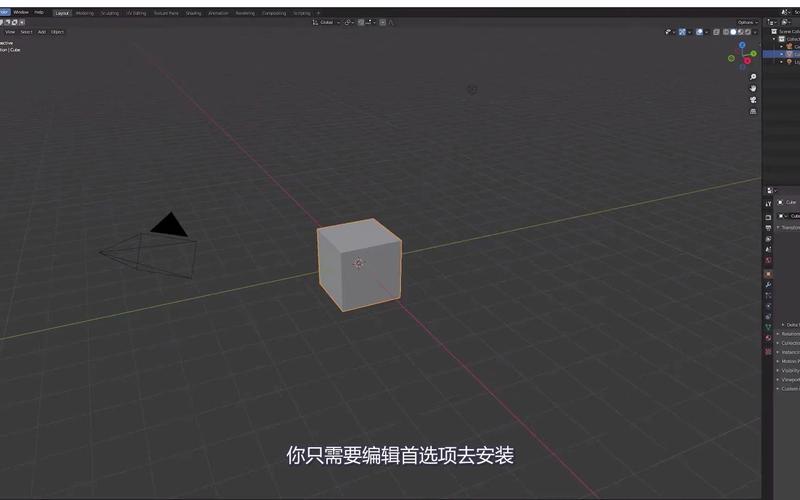Viewport: 800px width, 500px height.
Task: Switch to Rendered viewport shading
Action: [748, 32]
